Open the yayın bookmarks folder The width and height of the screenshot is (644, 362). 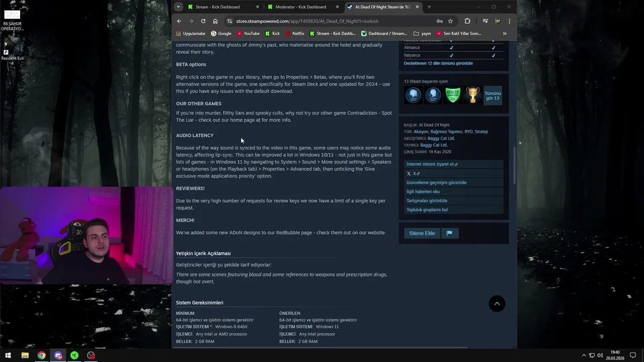pyautogui.click(x=422, y=34)
